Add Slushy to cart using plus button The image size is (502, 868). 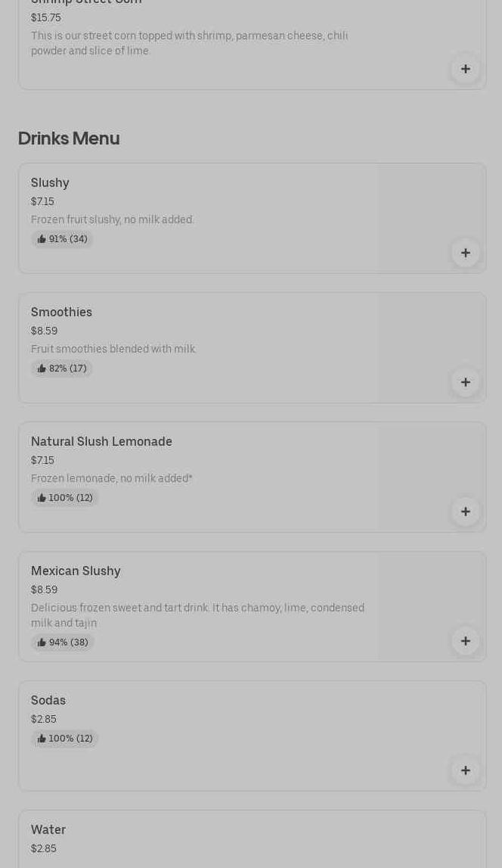pyautogui.click(x=466, y=253)
